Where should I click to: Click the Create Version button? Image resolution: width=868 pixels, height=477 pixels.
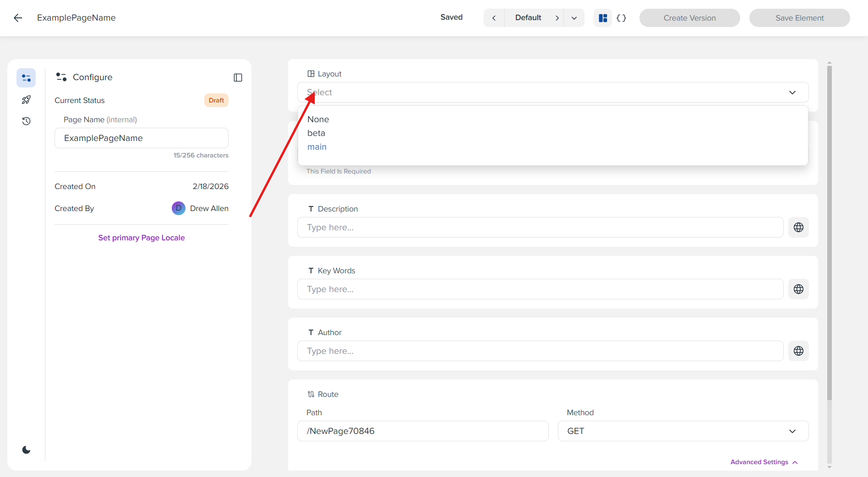coord(689,18)
